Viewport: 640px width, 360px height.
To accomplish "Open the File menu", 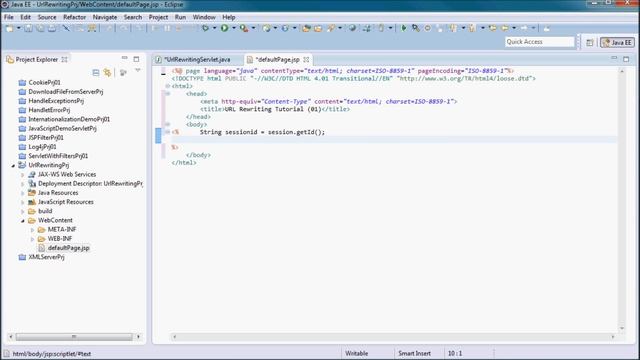I will (x=9, y=17).
